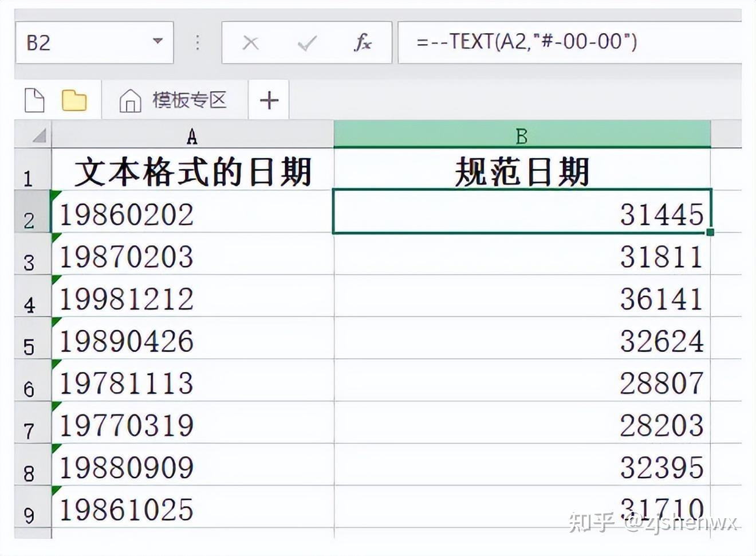Select cell containing 19890426
The image size is (756, 556).
(192, 338)
